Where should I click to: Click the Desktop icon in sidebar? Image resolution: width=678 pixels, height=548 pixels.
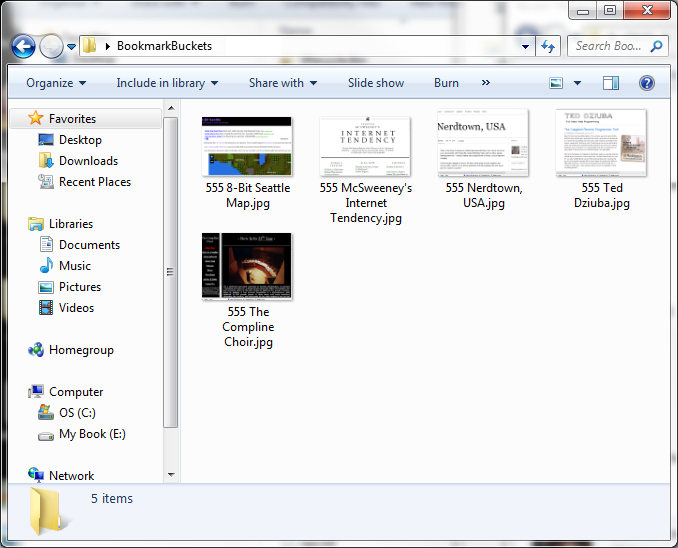click(x=46, y=139)
